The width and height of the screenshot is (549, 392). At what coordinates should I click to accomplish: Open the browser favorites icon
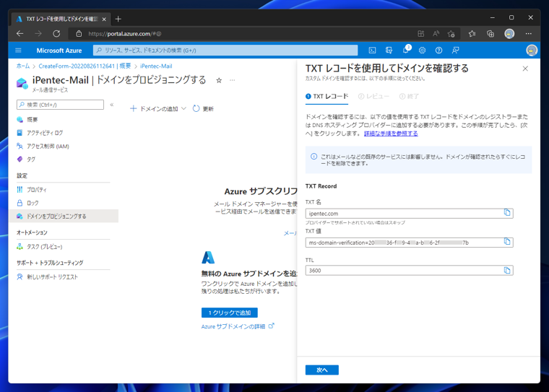[x=472, y=34]
